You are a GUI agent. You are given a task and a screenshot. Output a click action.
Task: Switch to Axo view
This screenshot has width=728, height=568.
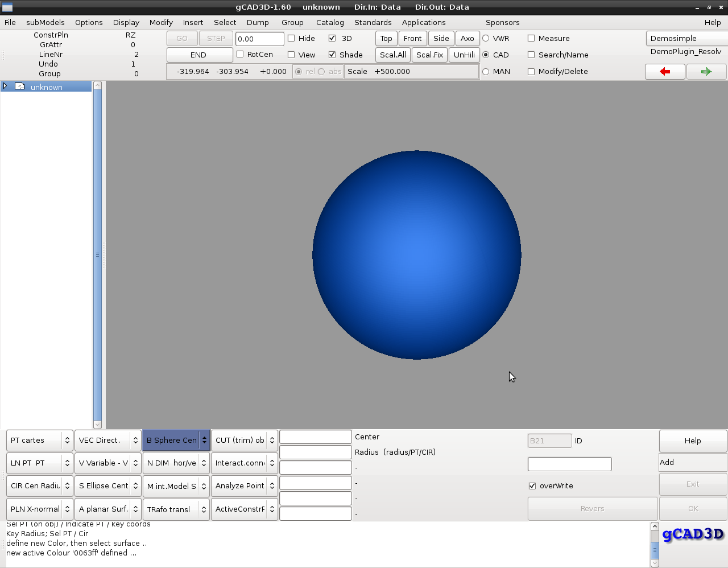[x=468, y=38]
